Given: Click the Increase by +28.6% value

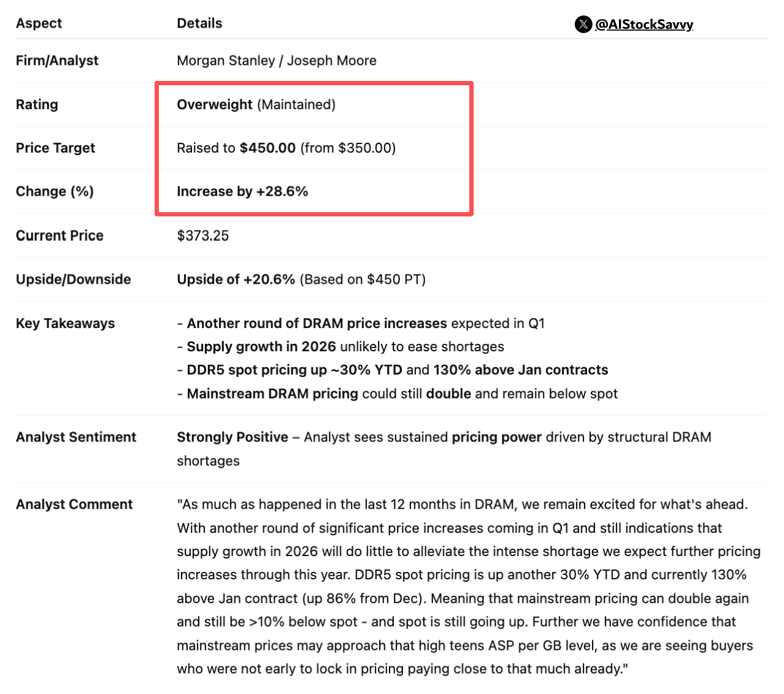Looking at the screenshot, I should click(x=242, y=191).
